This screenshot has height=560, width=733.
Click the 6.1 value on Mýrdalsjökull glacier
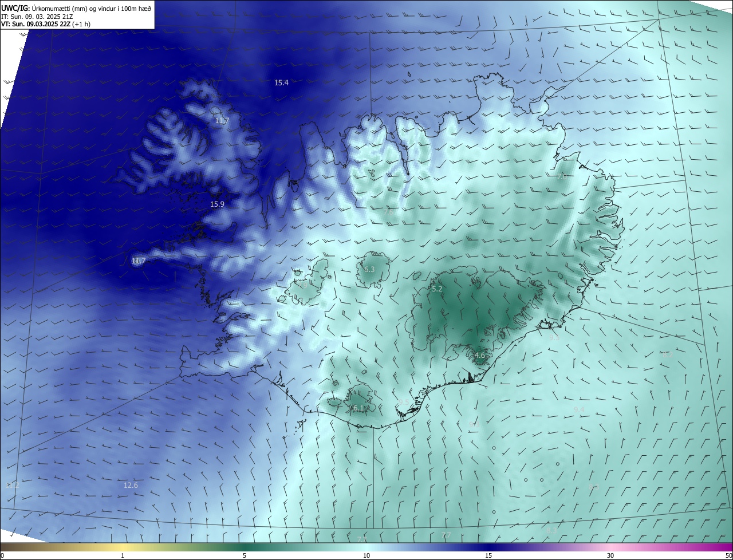pyautogui.click(x=359, y=408)
